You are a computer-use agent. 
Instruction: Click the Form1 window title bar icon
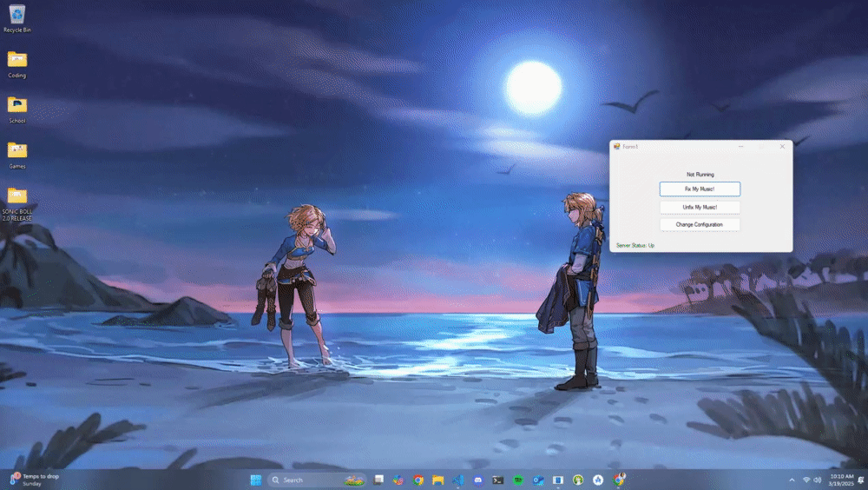(616, 146)
